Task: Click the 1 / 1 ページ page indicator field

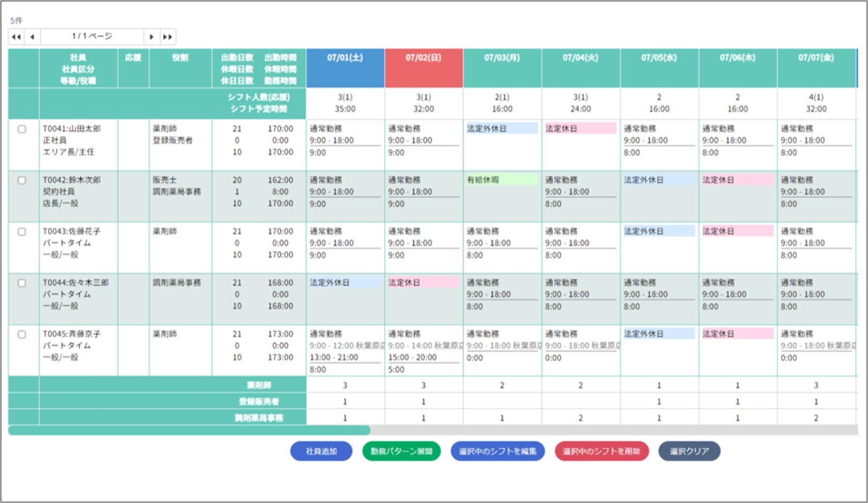Action: coord(92,36)
